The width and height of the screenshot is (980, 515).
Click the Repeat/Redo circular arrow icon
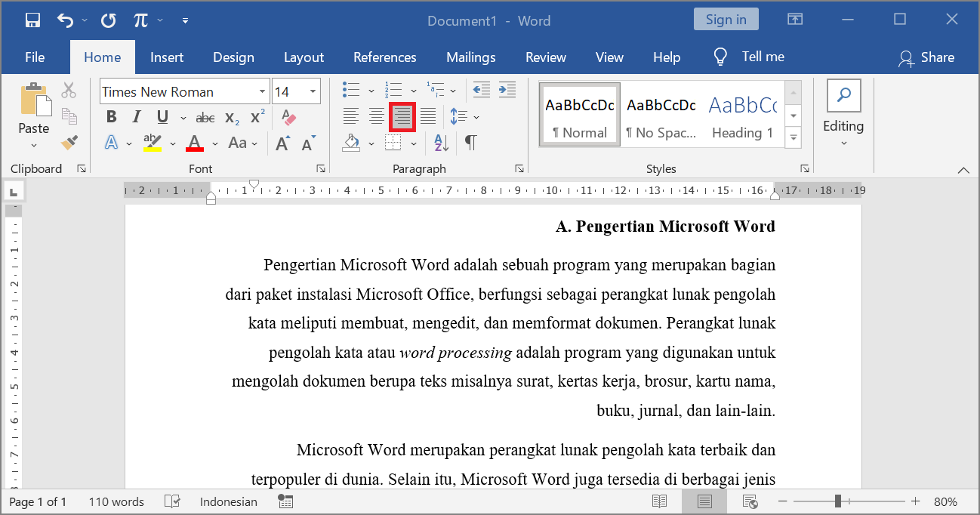tap(109, 20)
